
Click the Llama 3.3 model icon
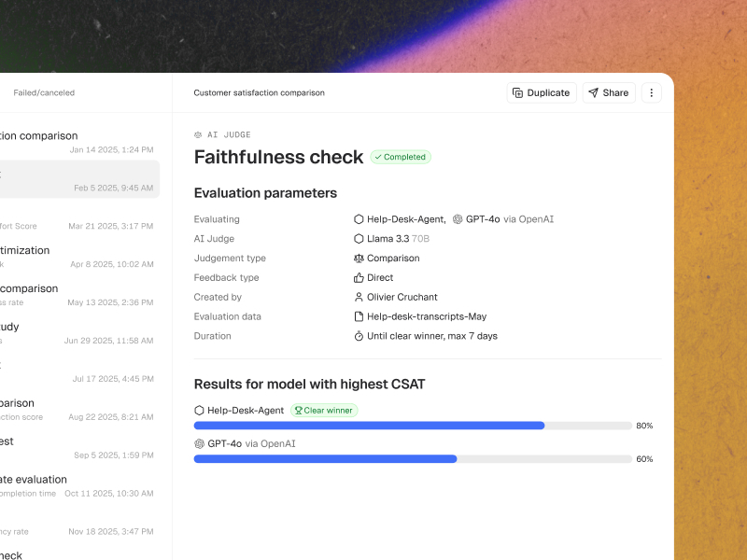click(359, 239)
